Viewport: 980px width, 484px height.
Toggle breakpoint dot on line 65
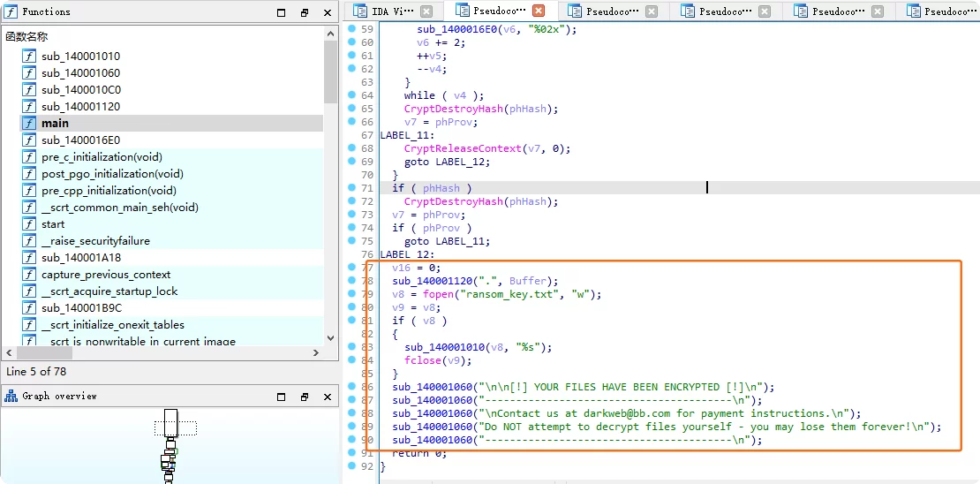351,109
